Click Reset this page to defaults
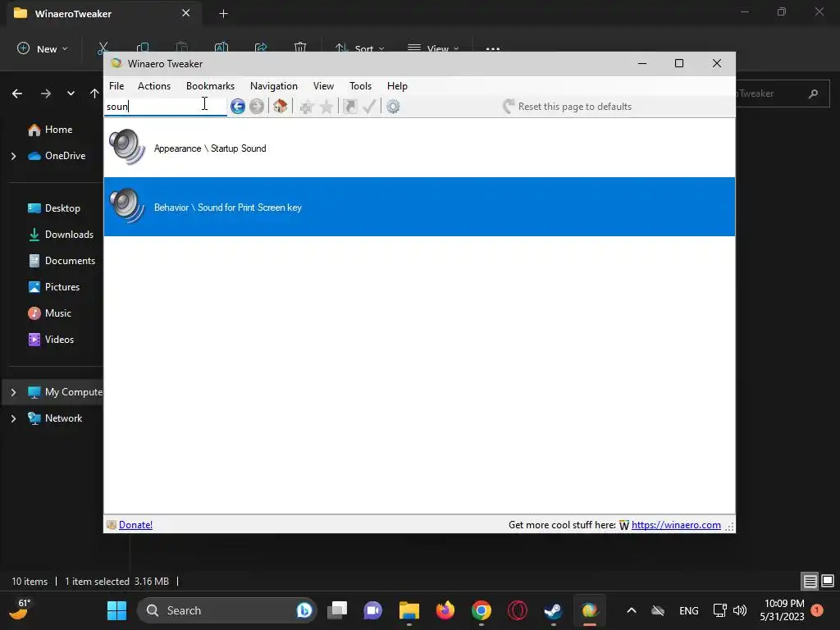This screenshot has height=630, width=840. tap(568, 107)
